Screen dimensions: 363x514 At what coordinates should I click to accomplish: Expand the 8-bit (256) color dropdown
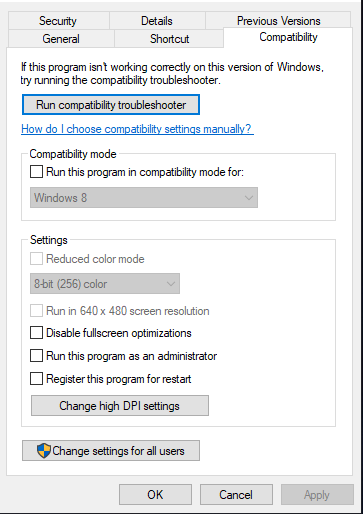pyautogui.click(x=105, y=284)
